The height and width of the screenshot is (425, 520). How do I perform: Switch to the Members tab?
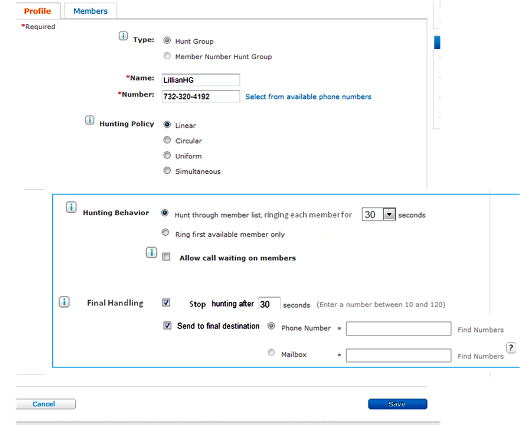[90, 11]
